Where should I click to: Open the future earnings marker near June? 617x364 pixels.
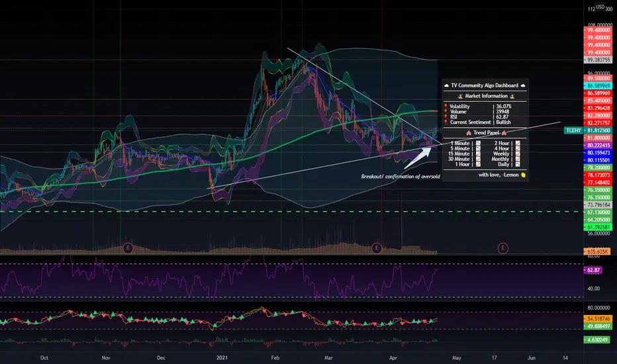pos(502,248)
